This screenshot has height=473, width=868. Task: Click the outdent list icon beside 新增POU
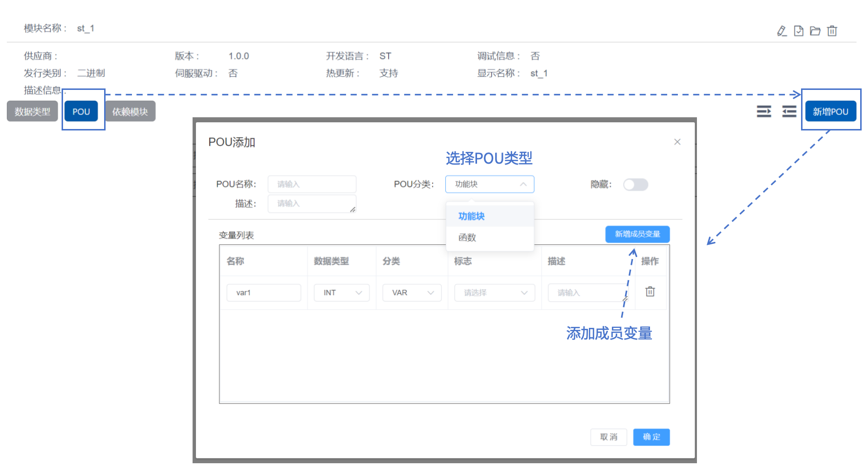789,111
